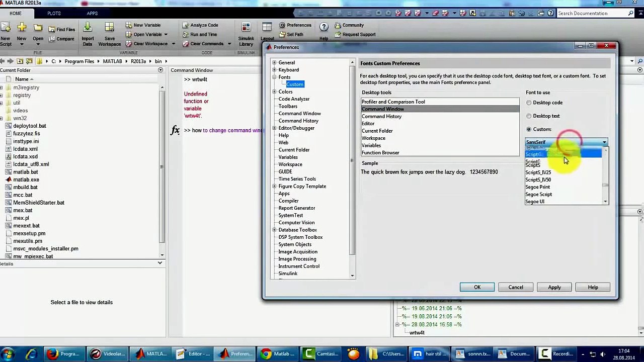The width and height of the screenshot is (644, 362).
Task: Click the Chrome icon in the taskbar
Action: pyautogui.click(x=267, y=354)
